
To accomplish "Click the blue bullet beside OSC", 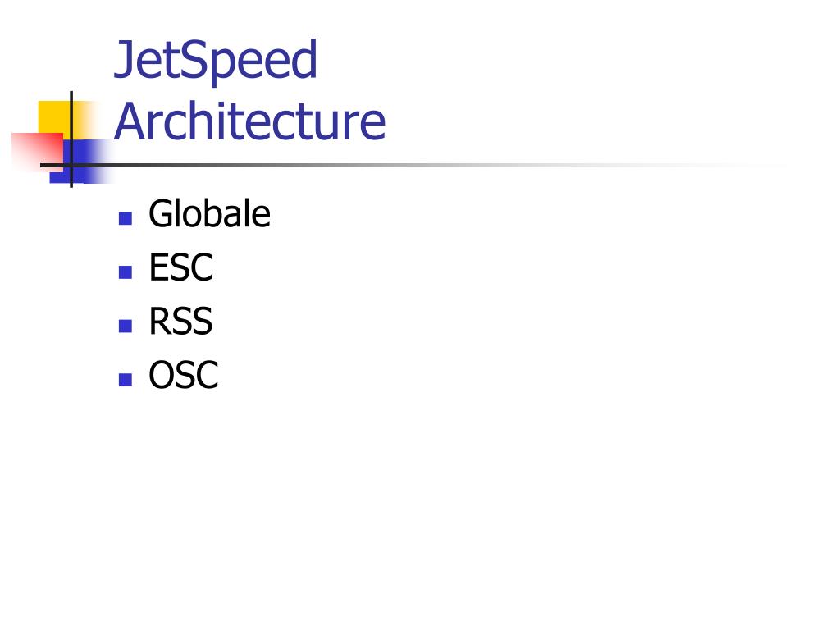I will point(126,379).
